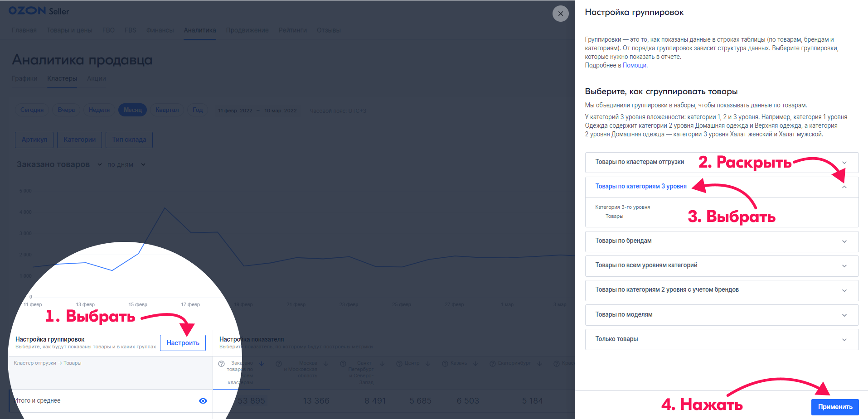
Task: Click the Настроить button
Action: tap(183, 343)
